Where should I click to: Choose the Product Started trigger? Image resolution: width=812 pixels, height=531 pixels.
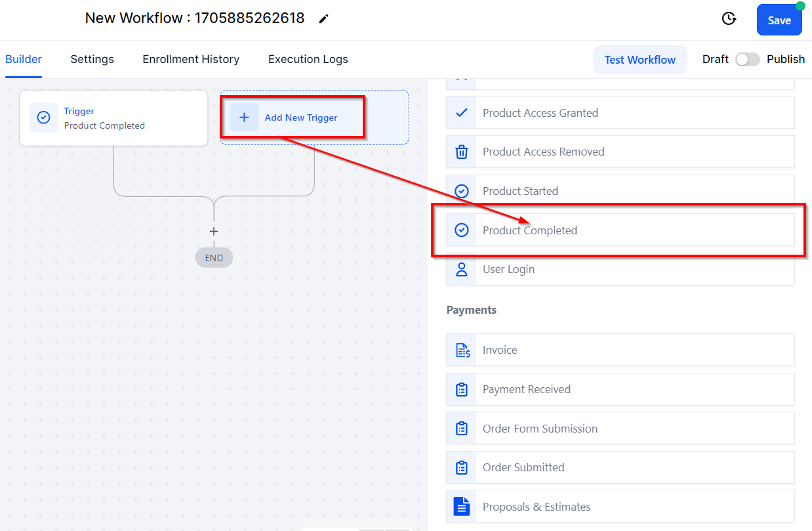(620, 191)
